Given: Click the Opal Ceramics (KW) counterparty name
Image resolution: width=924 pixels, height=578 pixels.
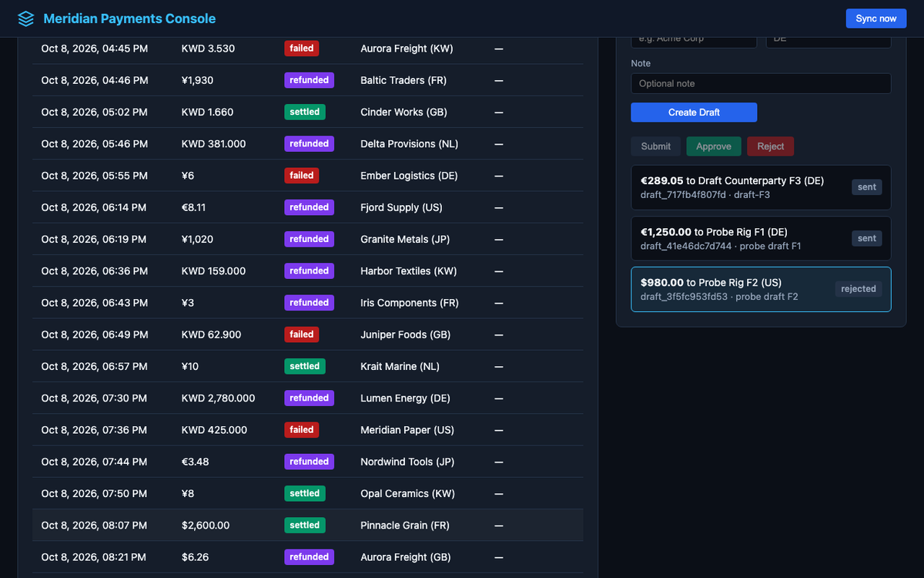Looking at the screenshot, I should click(407, 493).
